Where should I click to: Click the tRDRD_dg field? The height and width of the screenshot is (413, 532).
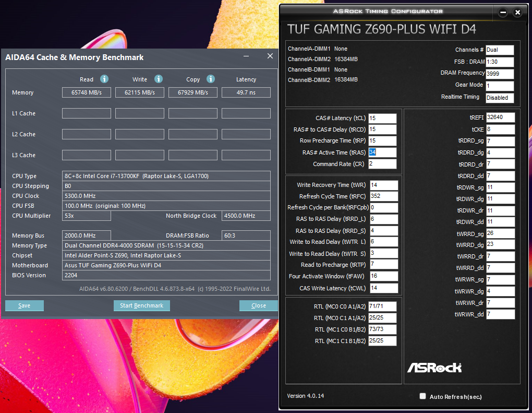(x=501, y=153)
